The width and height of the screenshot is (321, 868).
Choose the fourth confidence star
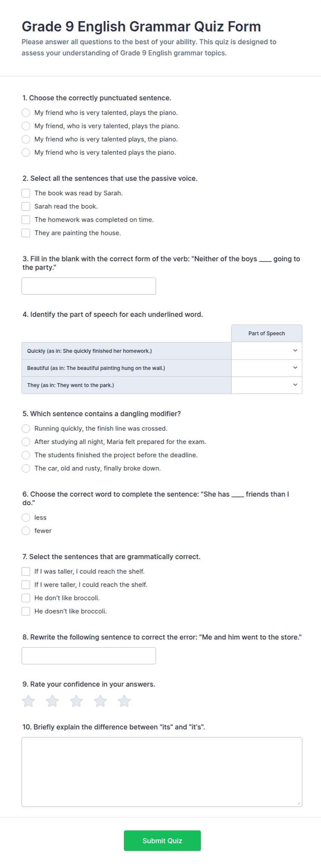pos(100,701)
